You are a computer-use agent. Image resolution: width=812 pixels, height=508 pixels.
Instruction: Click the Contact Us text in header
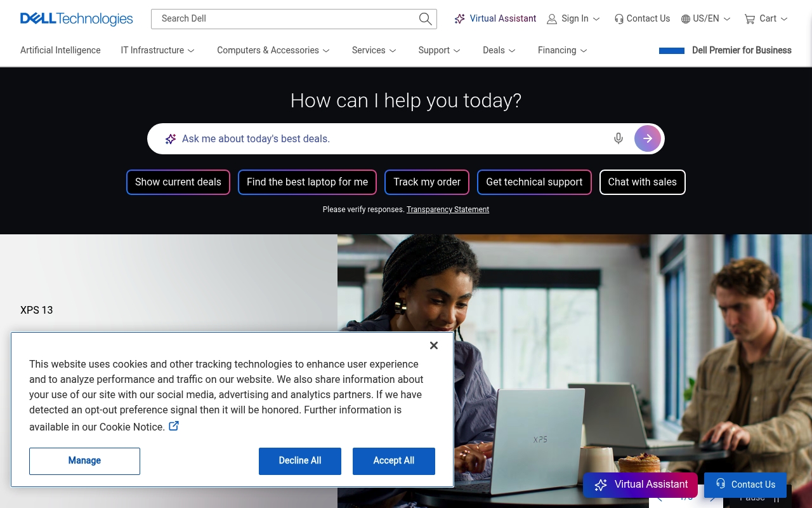648,19
